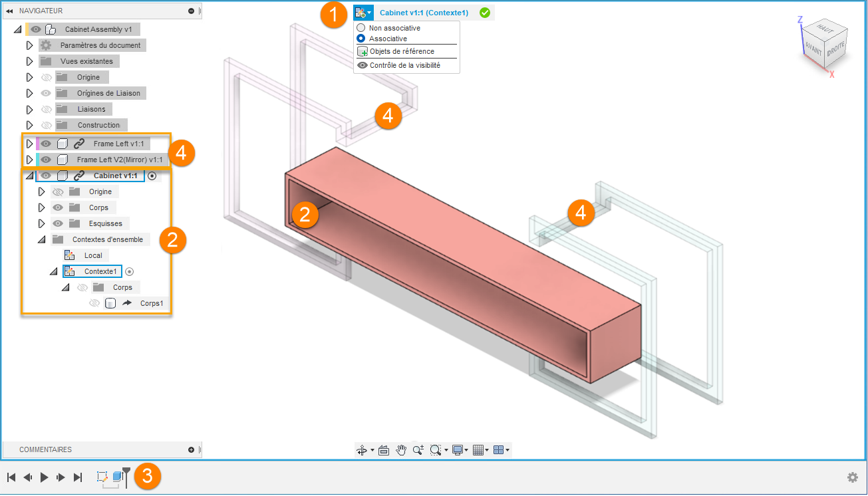
Task: Expand the Vues existantes node
Action: click(29, 61)
